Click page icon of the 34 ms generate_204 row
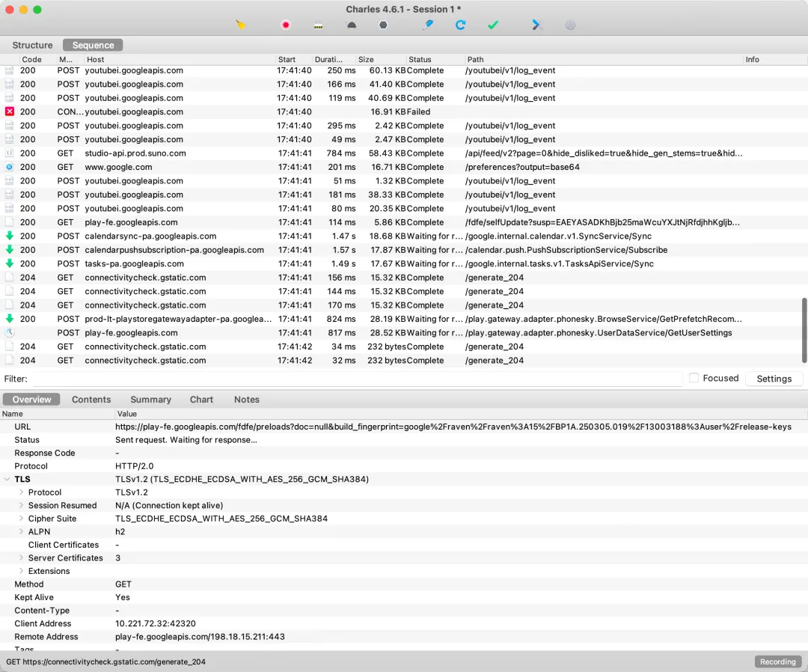Viewport: 808px width, 672px height. click(x=9, y=346)
